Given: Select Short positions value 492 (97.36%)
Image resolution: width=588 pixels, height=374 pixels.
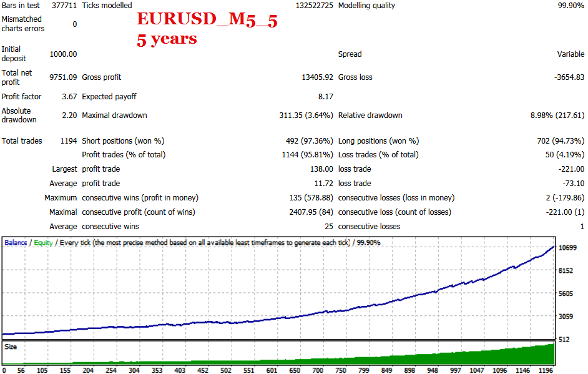Looking at the screenshot, I should 310,141.
